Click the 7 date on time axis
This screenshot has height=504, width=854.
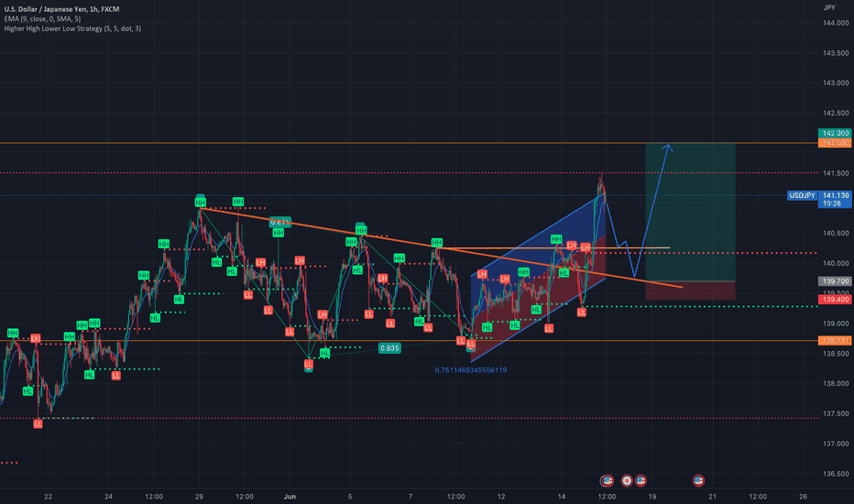[x=411, y=497]
